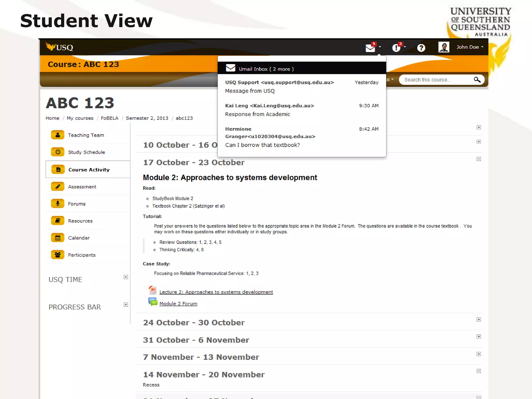
Task: Collapse the 17 October - 23 October section
Action: pos(479,159)
